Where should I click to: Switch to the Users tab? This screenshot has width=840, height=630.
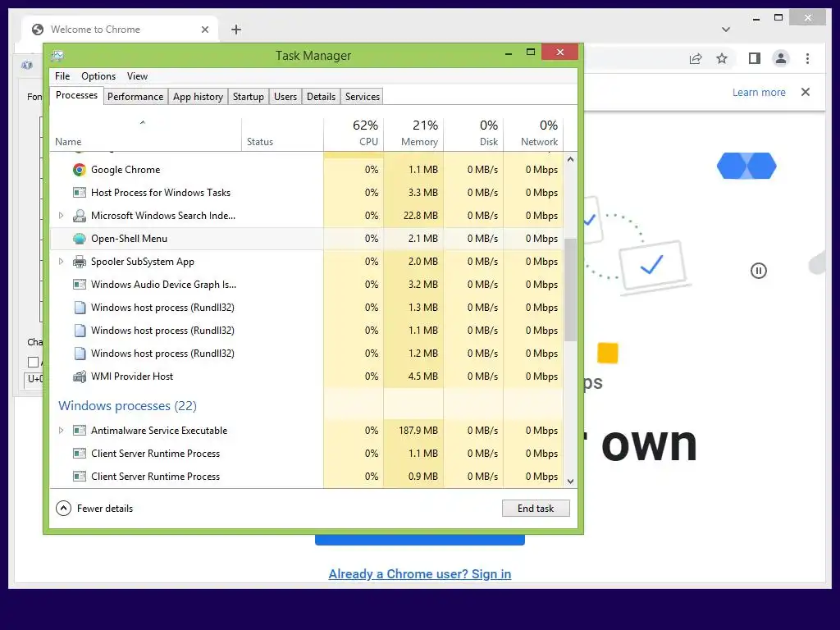[x=285, y=97]
